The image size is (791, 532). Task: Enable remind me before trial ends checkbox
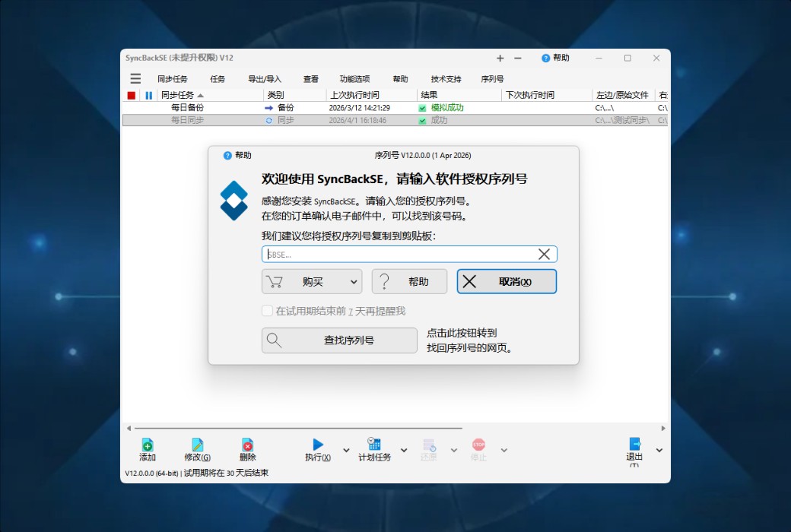[x=268, y=310]
